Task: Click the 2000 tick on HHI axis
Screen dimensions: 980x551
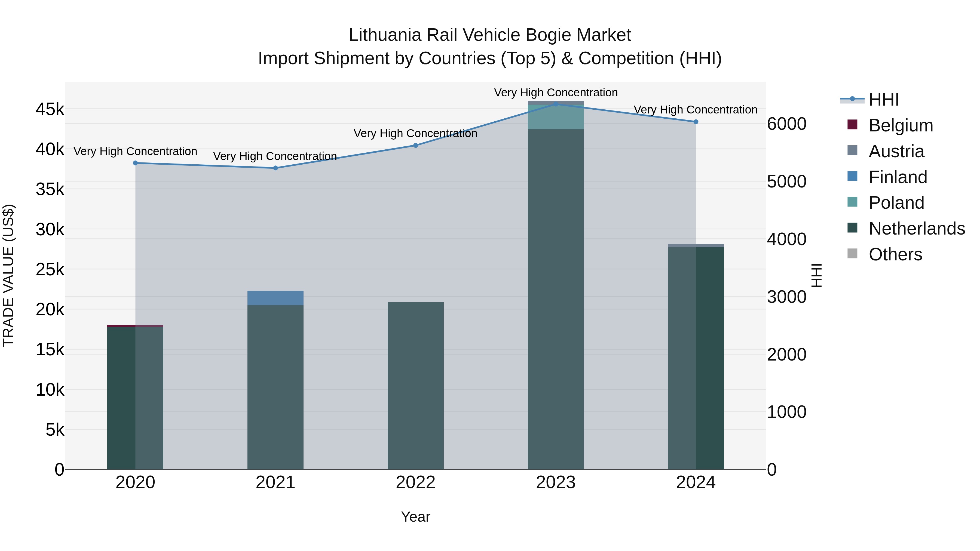Action: [786, 354]
